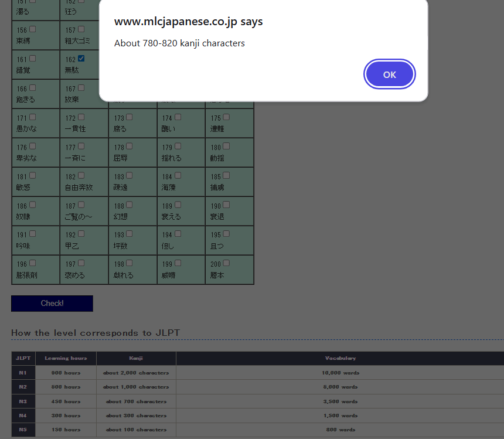Tick checkbox for item 183
The image size is (504, 439).
129,175
